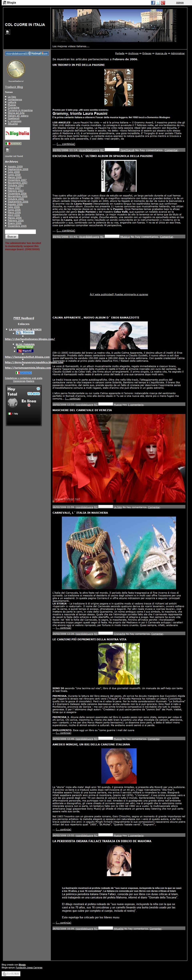Screen dimensions: 192x980
Task: Open 'Italiani all´estero' topic in Temas
Action: pos(18,116)
